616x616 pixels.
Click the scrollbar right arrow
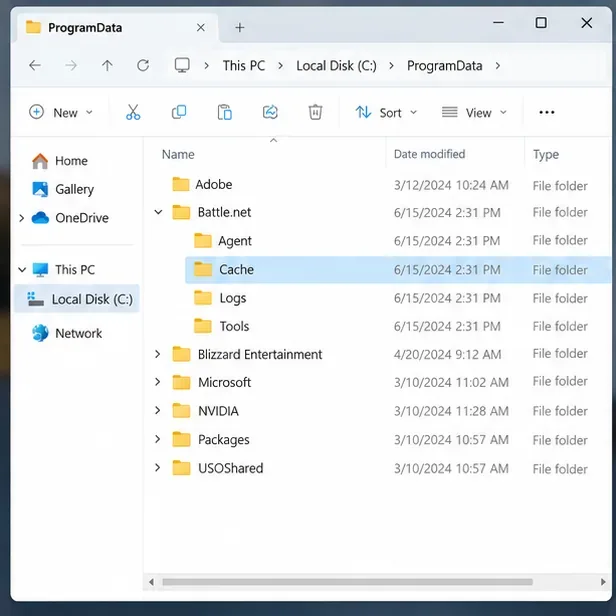pyautogui.click(x=603, y=582)
